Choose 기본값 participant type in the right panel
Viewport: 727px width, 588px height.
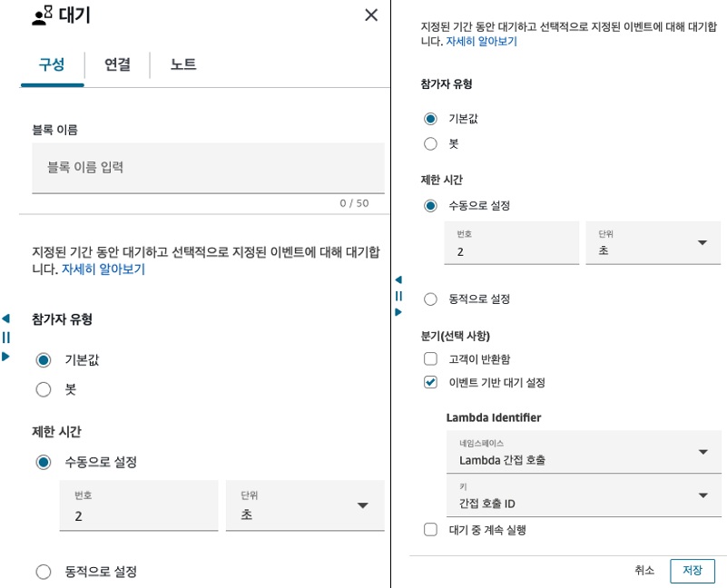pos(430,119)
